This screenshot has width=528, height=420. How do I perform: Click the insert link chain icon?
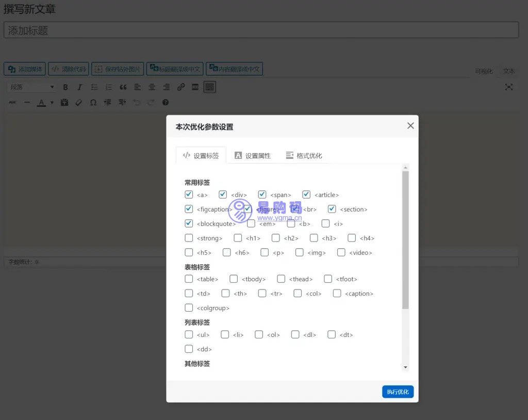(181, 87)
